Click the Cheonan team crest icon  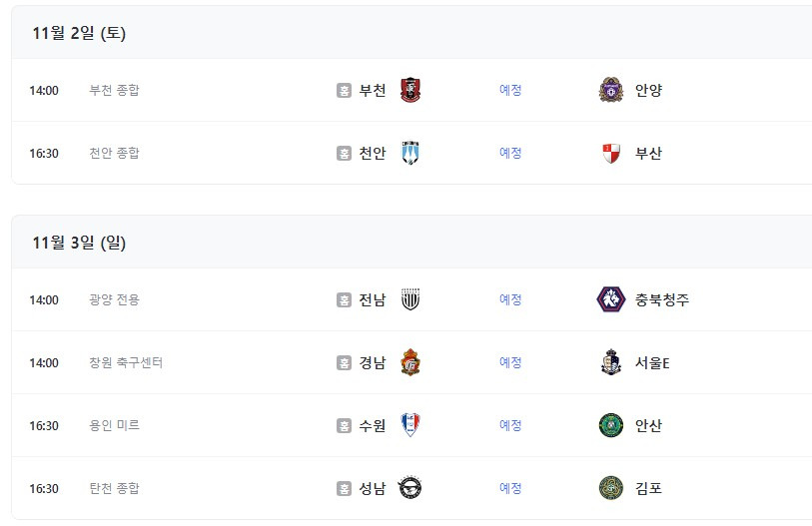(x=410, y=153)
